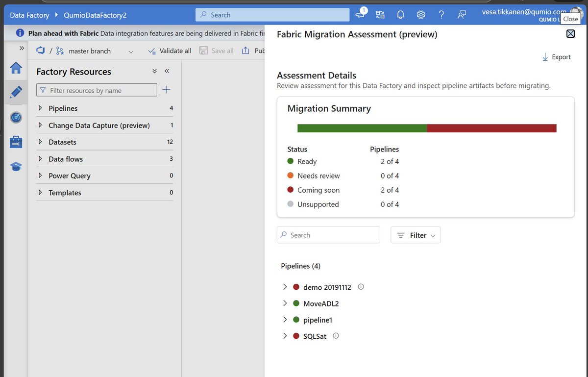This screenshot has width=588, height=377.
Task: Open the switch Data Factory icon
Action: click(380, 15)
